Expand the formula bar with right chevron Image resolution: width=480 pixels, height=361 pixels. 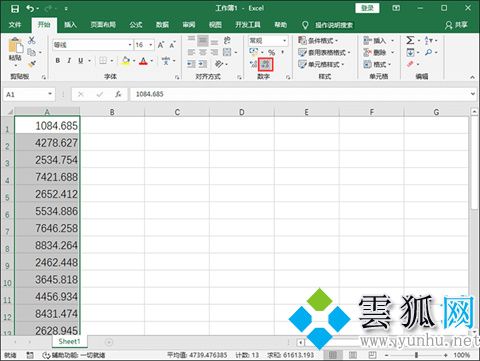[473, 94]
